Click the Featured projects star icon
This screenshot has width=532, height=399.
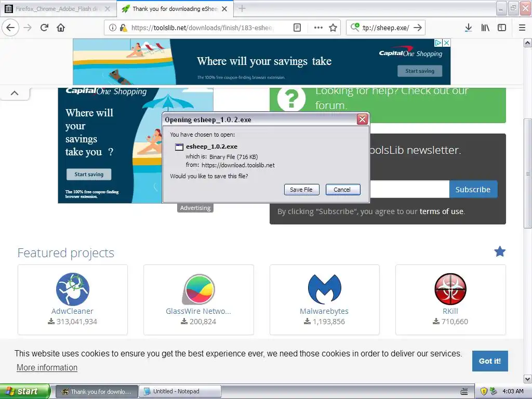pos(499,251)
